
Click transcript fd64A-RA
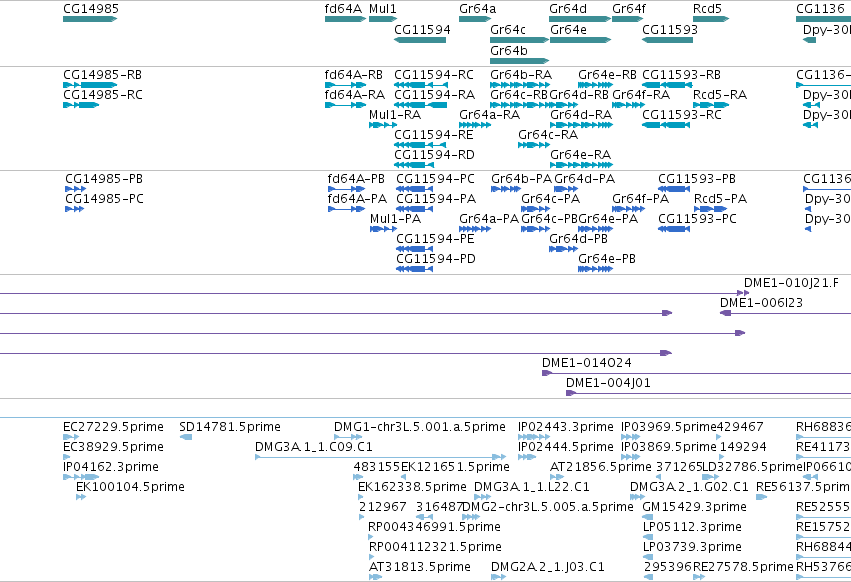(346, 105)
